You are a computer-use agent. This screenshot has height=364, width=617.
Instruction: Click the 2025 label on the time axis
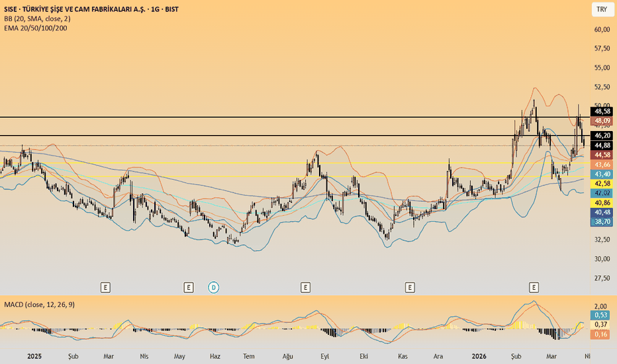coord(34,356)
